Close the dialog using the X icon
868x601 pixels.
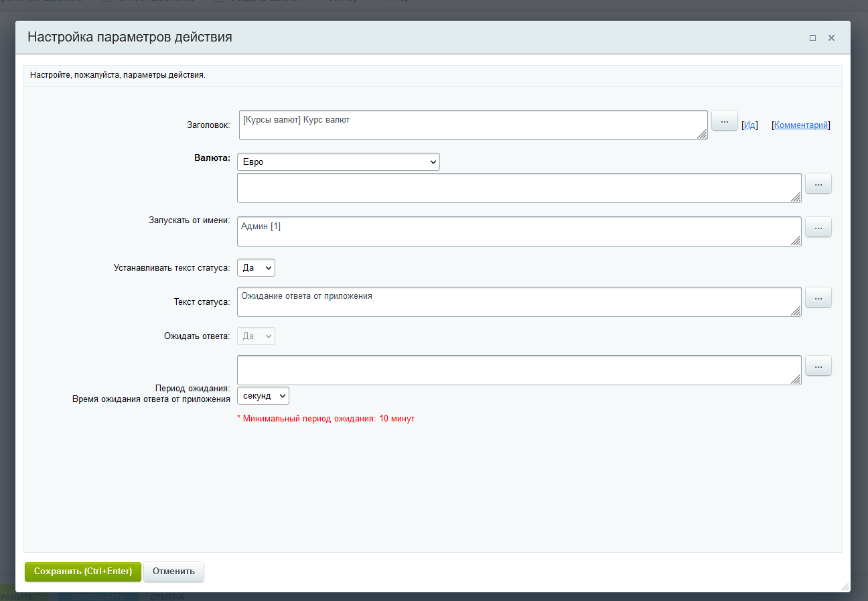pos(831,38)
